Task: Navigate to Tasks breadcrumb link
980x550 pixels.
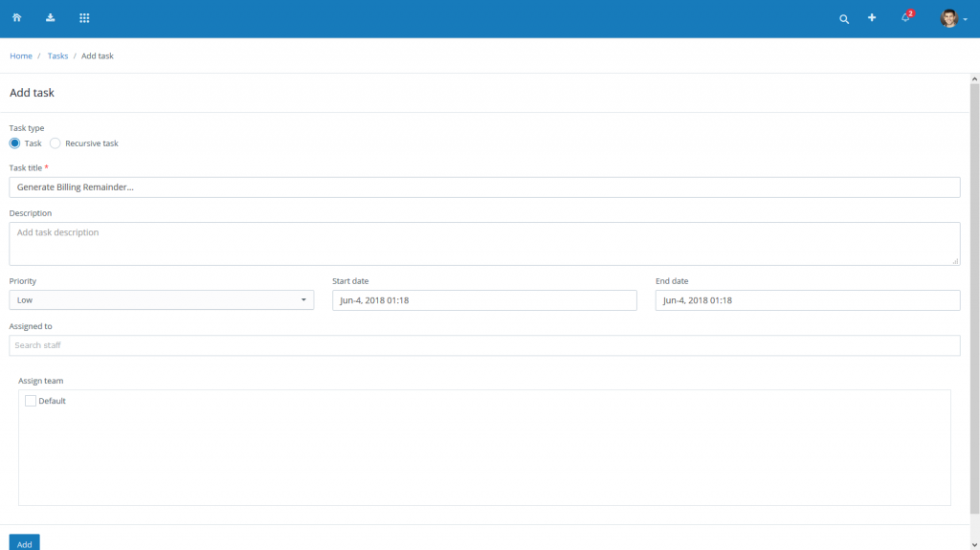Action: [x=57, y=56]
